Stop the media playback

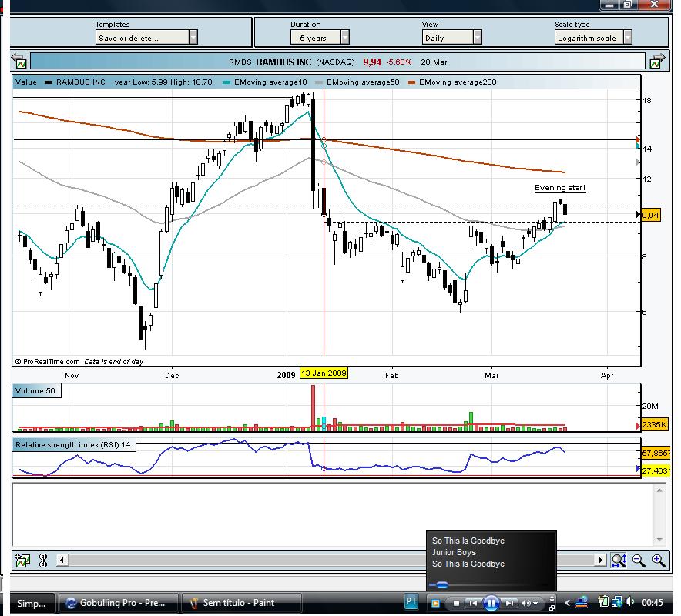point(456,603)
